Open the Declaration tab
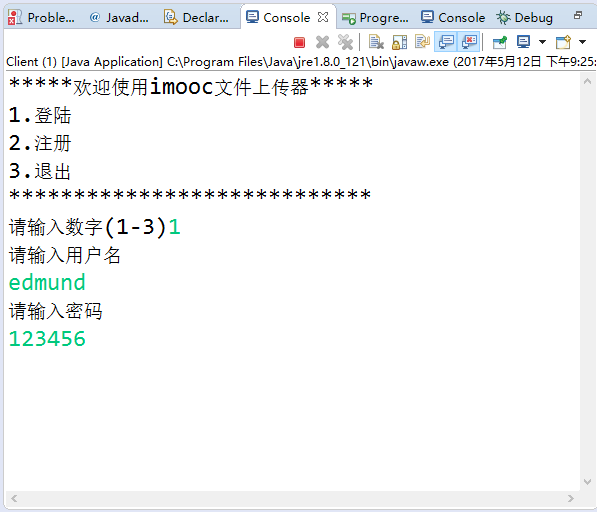597x512 pixels. click(196, 18)
